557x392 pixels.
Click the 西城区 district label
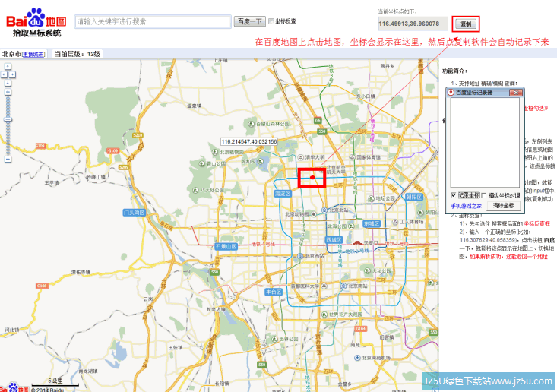(334, 240)
